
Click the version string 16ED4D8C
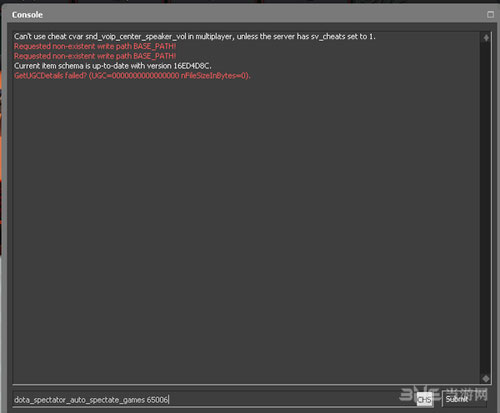[x=192, y=66]
